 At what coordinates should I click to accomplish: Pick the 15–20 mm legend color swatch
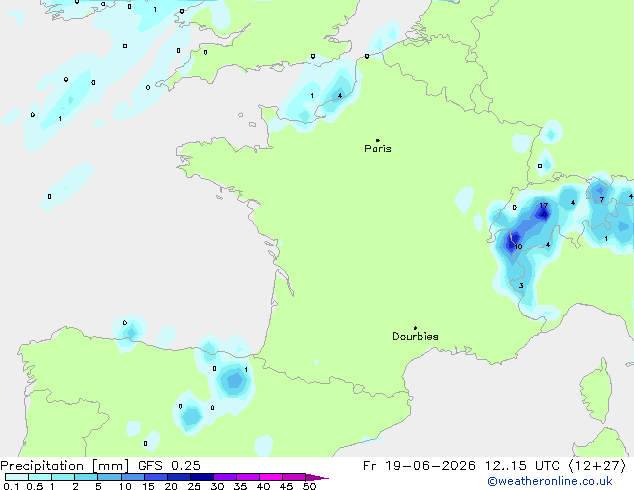[x=155, y=477]
